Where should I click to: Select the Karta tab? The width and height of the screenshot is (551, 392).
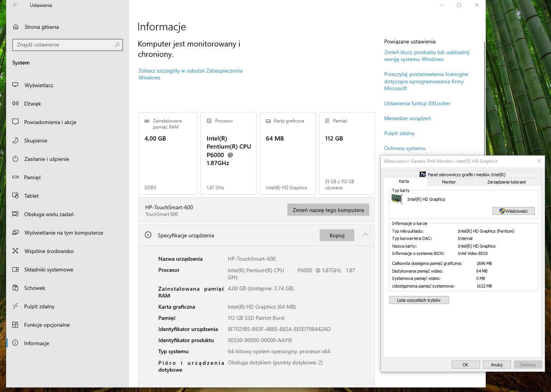pyautogui.click(x=404, y=181)
